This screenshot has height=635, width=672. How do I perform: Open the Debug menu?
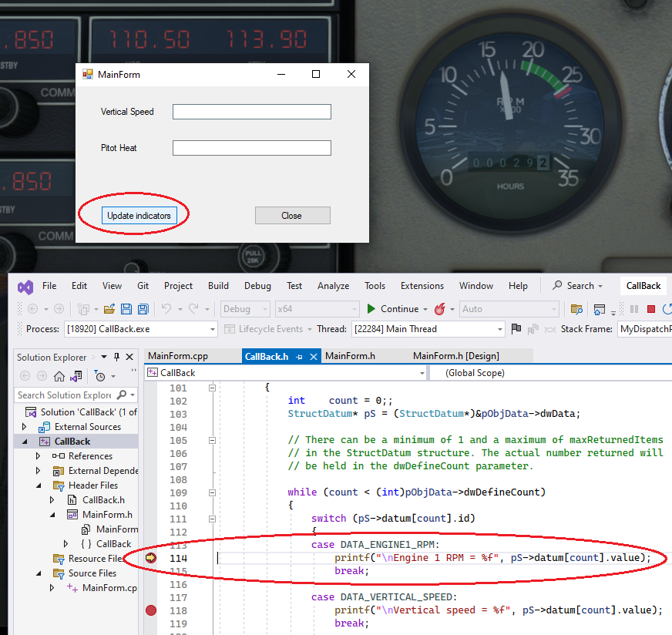pyautogui.click(x=257, y=286)
